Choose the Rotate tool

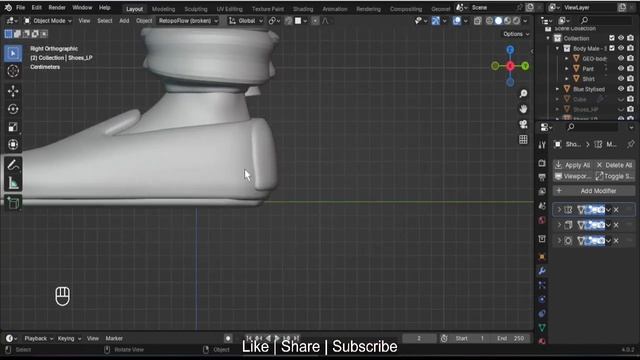coord(13,109)
